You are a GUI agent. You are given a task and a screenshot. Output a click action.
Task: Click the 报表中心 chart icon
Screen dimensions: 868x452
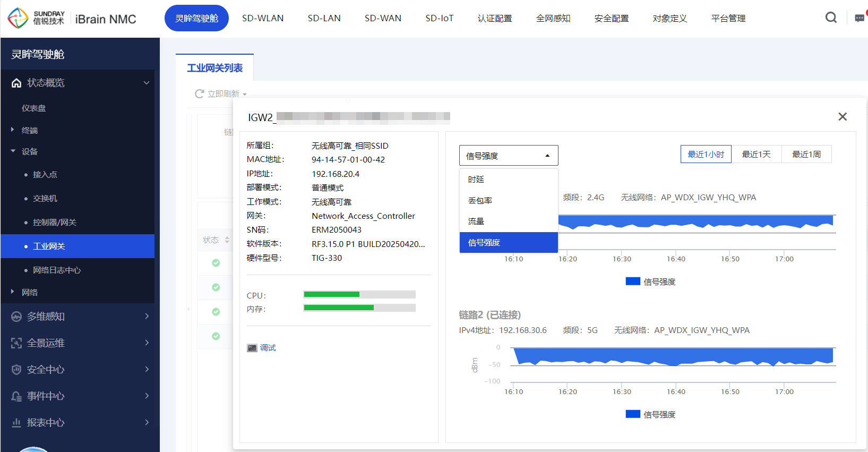(16, 423)
